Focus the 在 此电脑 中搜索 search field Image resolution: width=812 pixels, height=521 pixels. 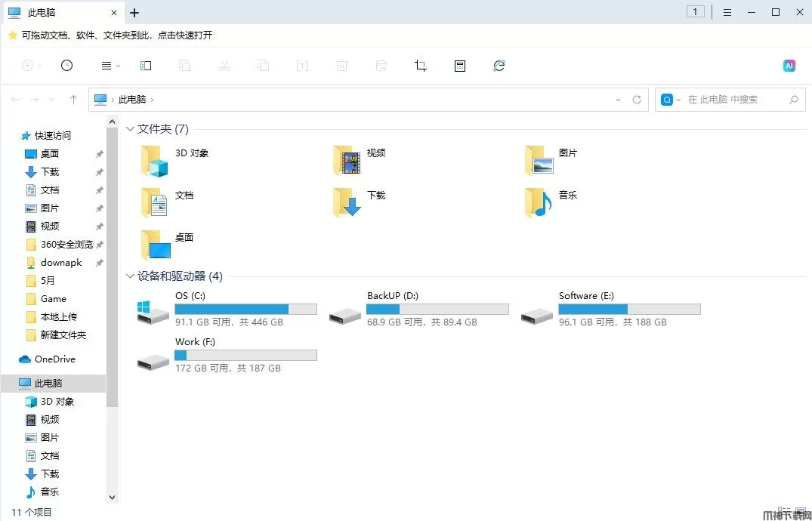tap(730, 100)
